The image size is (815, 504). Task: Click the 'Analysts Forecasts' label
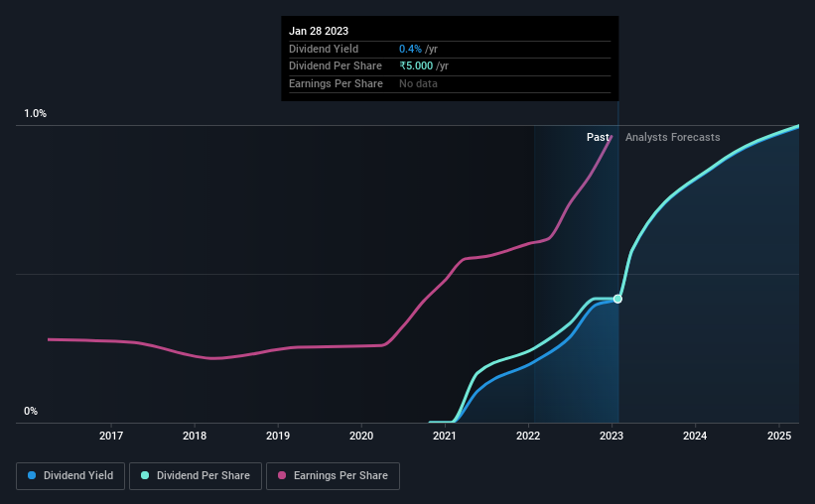[673, 137]
